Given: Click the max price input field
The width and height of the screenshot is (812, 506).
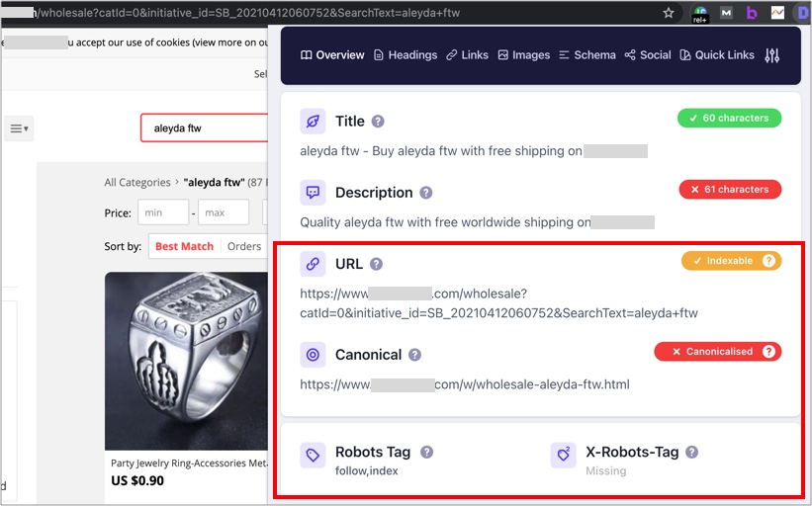Looking at the screenshot, I should (x=224, y=212).
